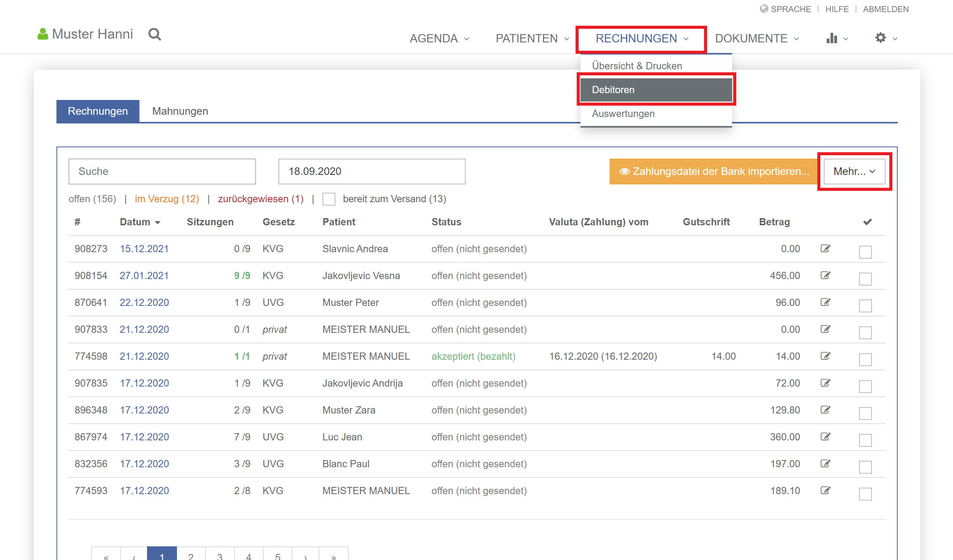
Task: Expand the RECHNUNGEN menu
Action: [x=642, y=38]
